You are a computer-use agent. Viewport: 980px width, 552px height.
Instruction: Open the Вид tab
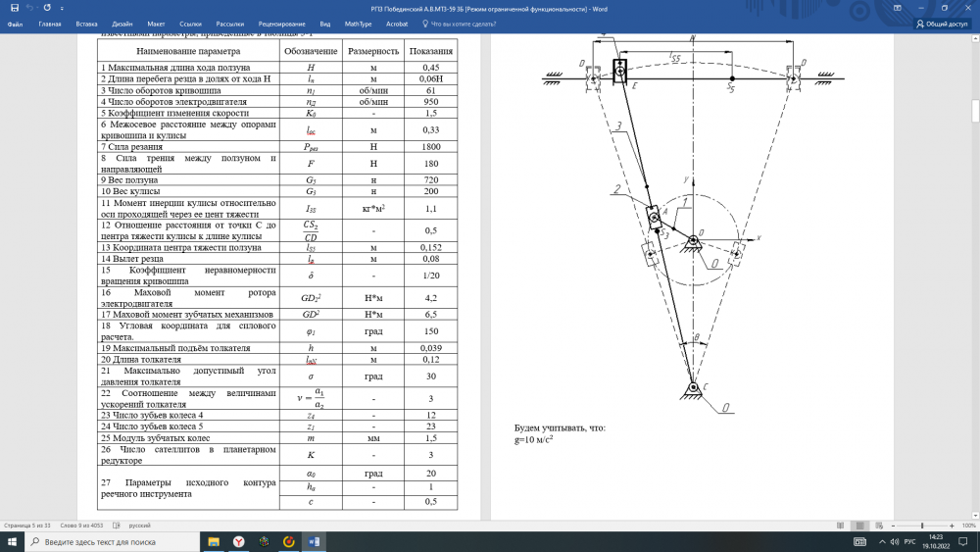[x=325, y=24]
